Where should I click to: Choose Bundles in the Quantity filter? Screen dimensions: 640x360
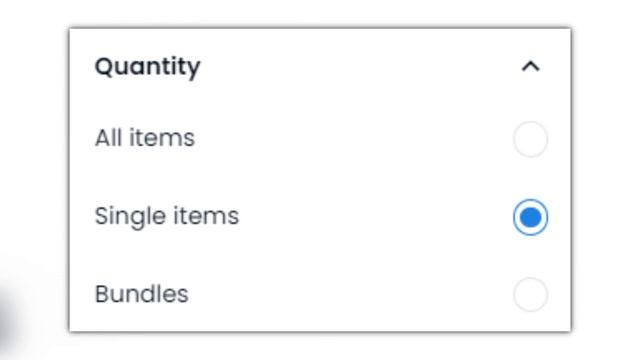point(530,295)
